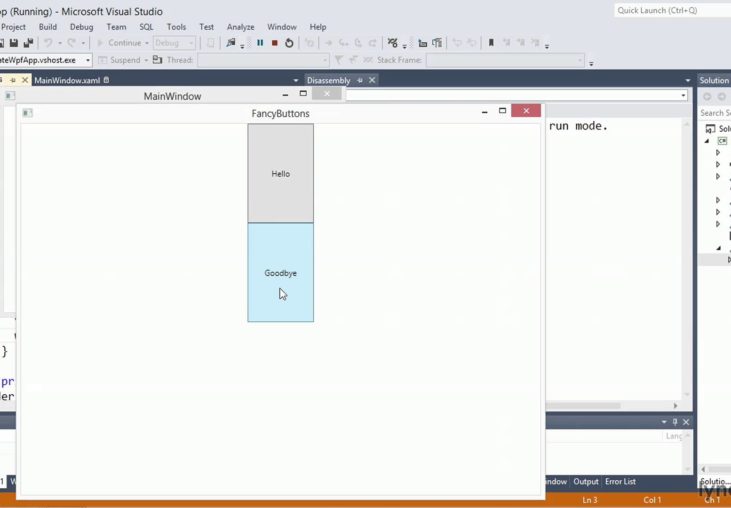This screenshot has width=731, height=508.
Task: Open the Debug menu
Action: pos(81,27)
